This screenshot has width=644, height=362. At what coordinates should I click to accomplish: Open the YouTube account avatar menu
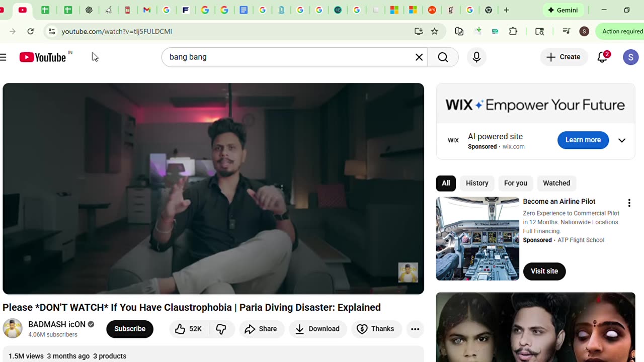tap(630, 57)
